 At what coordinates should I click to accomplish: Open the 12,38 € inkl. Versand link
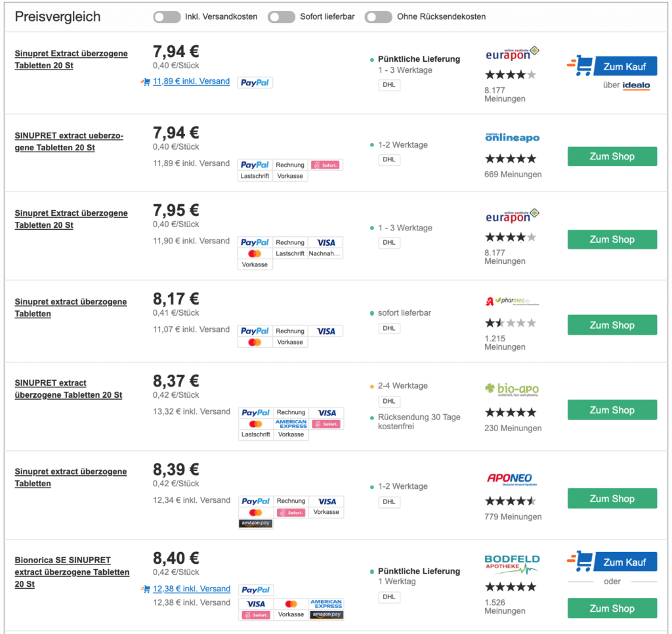192,589
